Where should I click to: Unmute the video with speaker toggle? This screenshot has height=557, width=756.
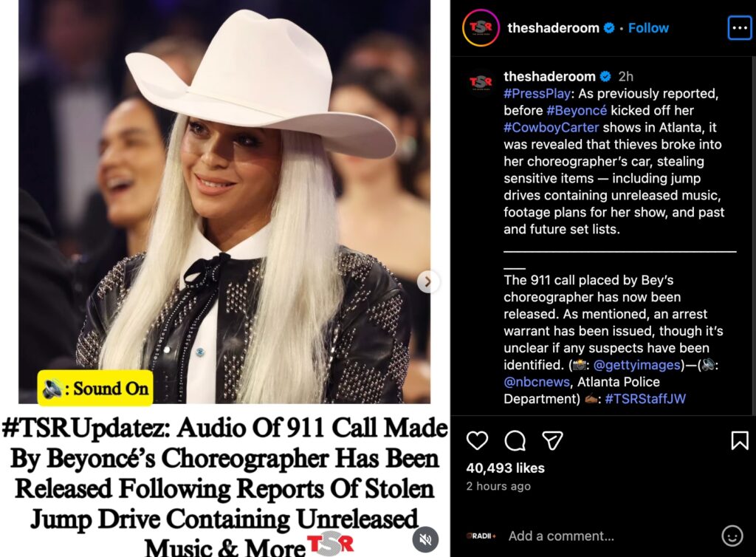425,539
